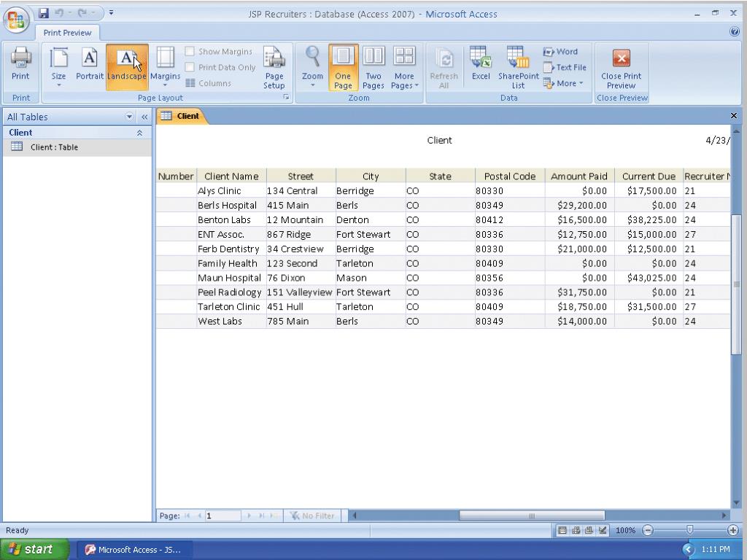Screen dimensions: 747x560
Task: Click the Columns button
Action: [208, 83]
